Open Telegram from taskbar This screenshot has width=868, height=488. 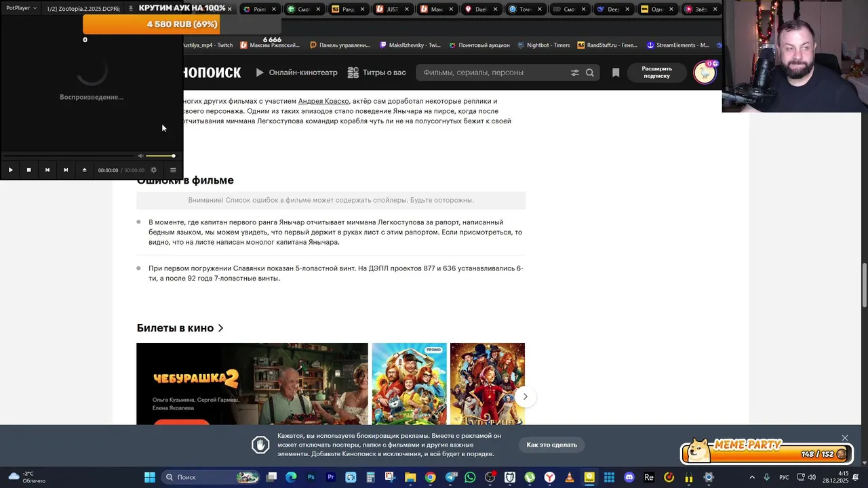[x=450, y=477]
